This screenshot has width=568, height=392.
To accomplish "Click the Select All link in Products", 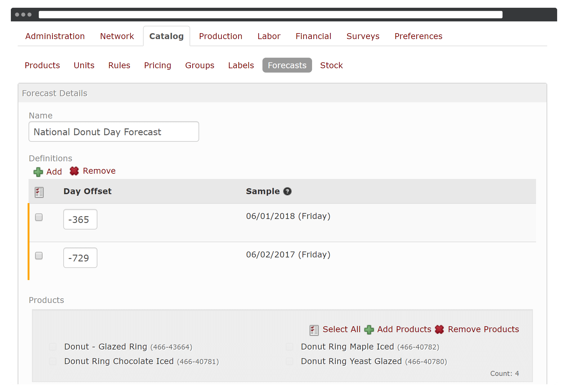I will tap(342, 329).
